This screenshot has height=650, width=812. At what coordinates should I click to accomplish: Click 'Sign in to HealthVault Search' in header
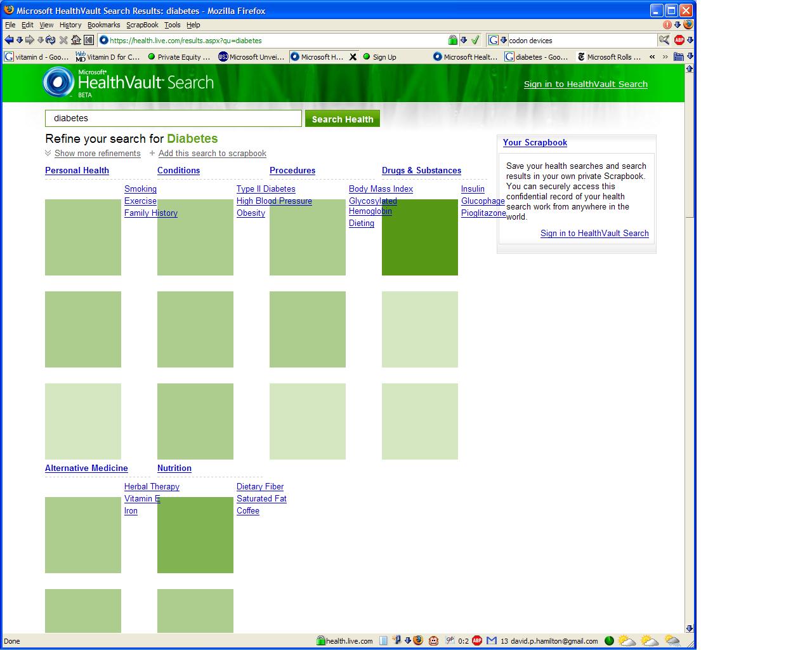pyautogui.click(x=586, y=84)
